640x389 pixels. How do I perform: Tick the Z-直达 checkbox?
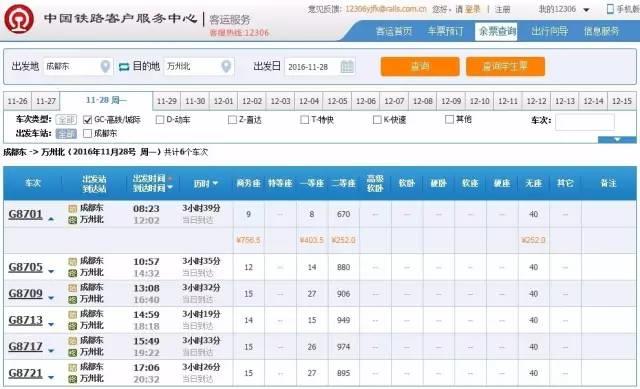[232, 120]
